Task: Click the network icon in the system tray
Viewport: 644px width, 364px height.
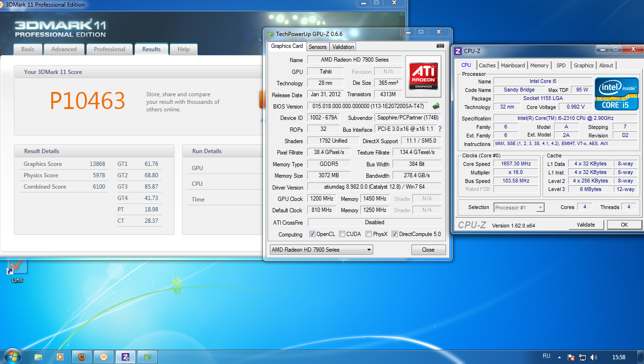Action: tap(582, 357)
